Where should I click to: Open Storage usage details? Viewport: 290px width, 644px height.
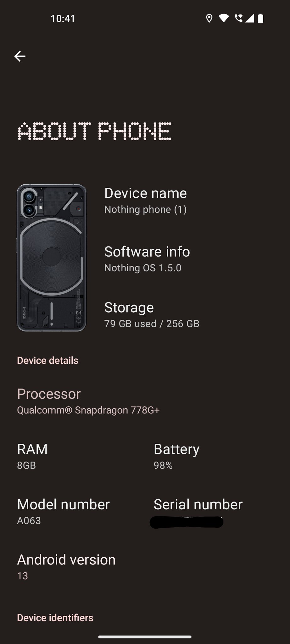tap(152, 314)
